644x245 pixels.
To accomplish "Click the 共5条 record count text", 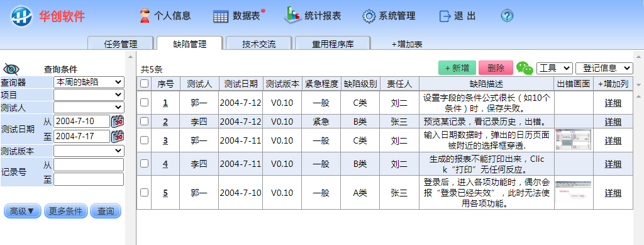I will coord(152,69).
